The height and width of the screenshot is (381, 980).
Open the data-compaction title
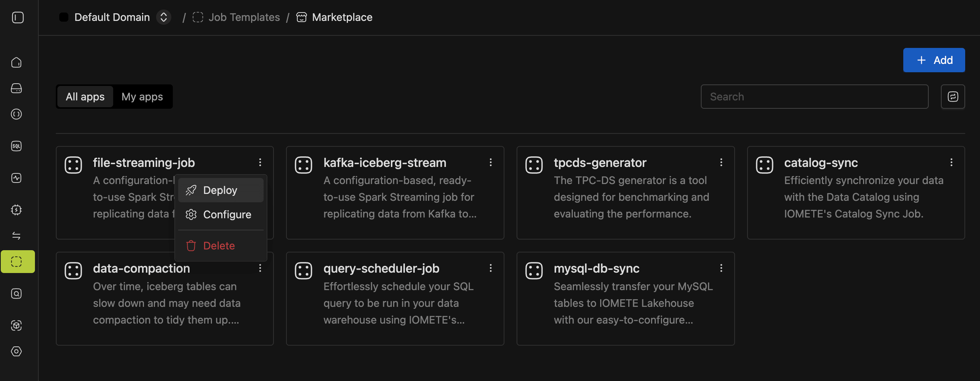click(x=141, y=268)
